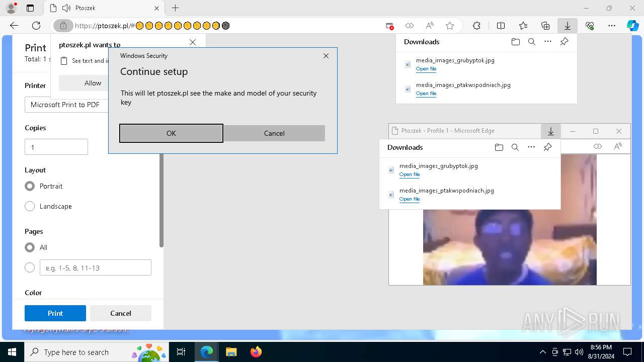Screen dimensions: 644x362
Task: Click the taskbar search box
Action: pos(96,352)
